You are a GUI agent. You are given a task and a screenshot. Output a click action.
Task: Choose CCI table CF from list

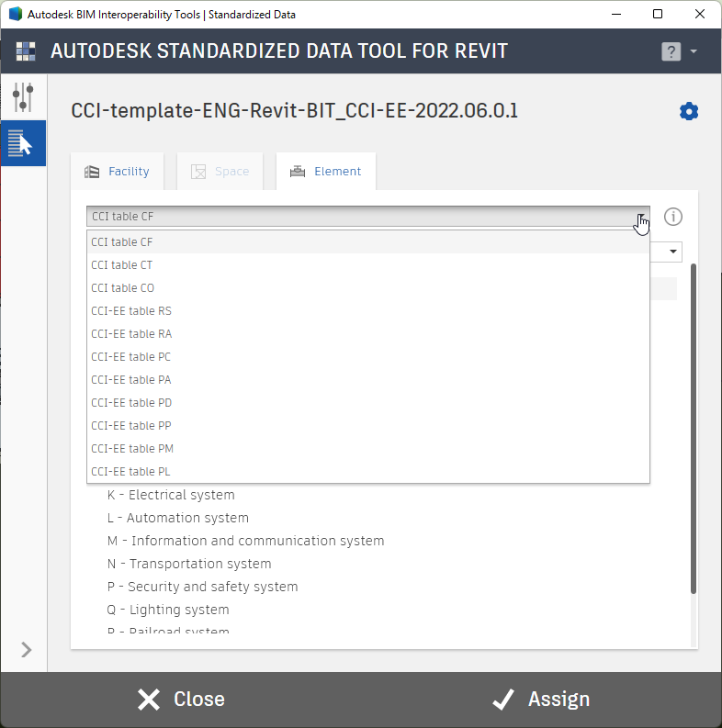click(368, 241)
